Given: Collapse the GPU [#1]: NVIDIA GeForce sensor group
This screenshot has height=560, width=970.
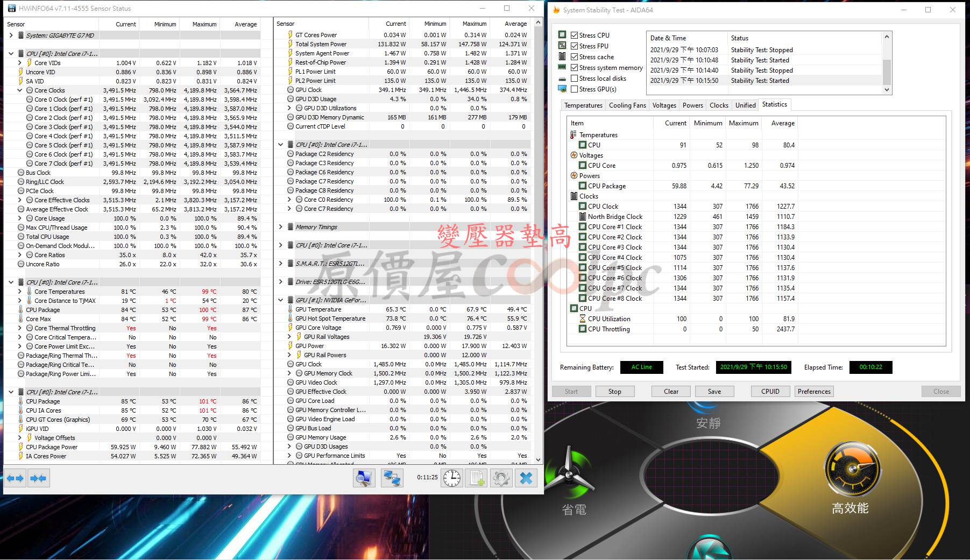Looking at the screenshot, I should coord(280,300).
